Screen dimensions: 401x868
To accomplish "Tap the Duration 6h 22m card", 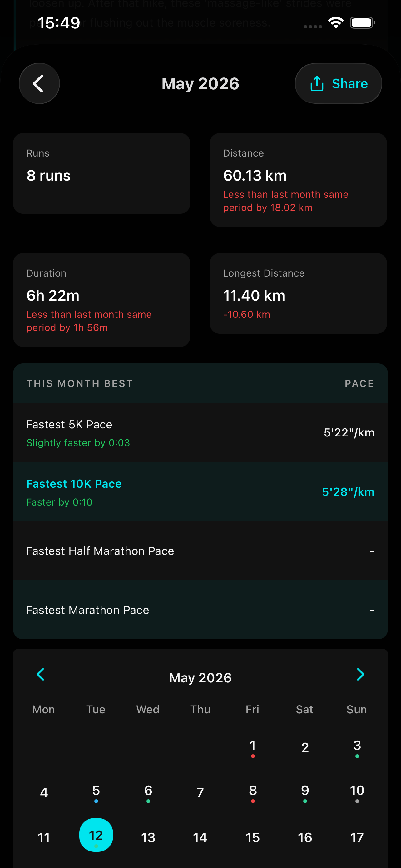I will pos(102,300).
